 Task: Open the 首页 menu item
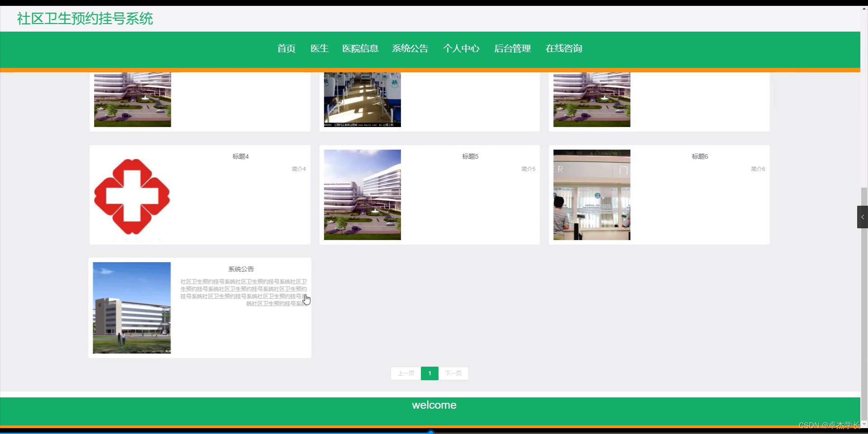[286, 48]
